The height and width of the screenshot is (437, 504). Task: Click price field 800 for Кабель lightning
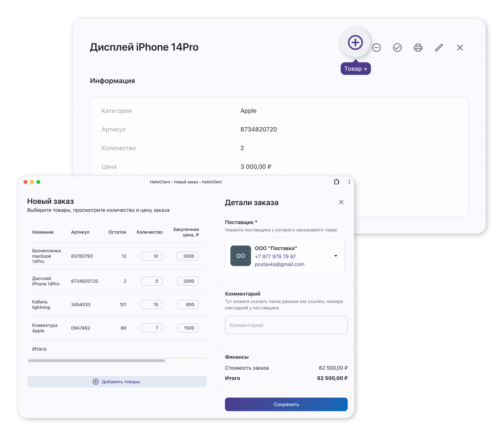coord(188,305)
